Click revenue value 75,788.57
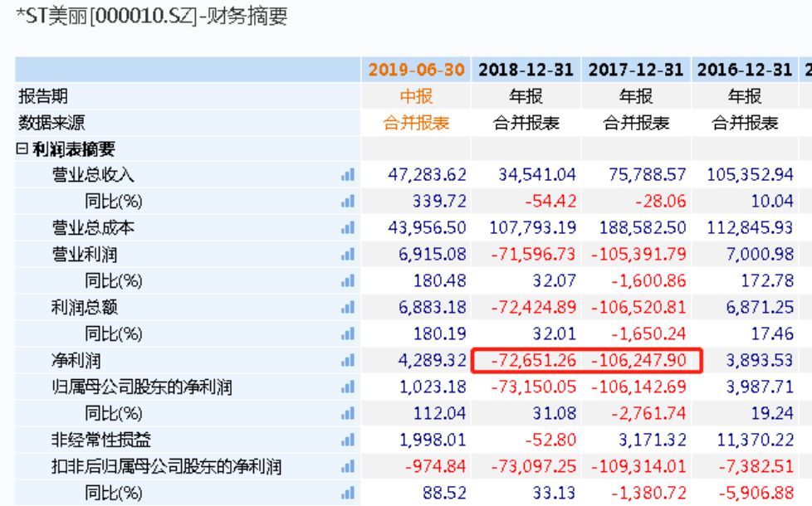812x506 pixels. coord(648,175)
